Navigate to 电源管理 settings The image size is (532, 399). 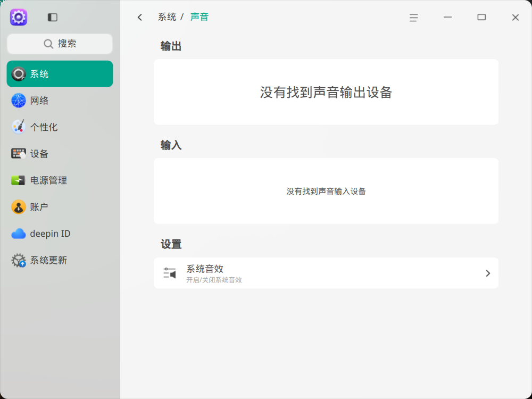pyautogui.click(x=60, y=180)
